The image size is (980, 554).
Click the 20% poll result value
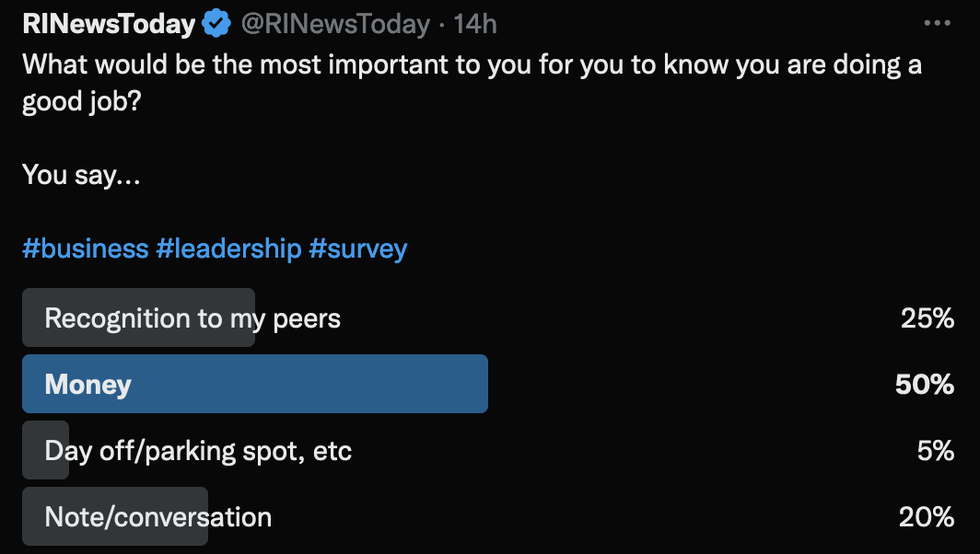(x=927, y=517)
